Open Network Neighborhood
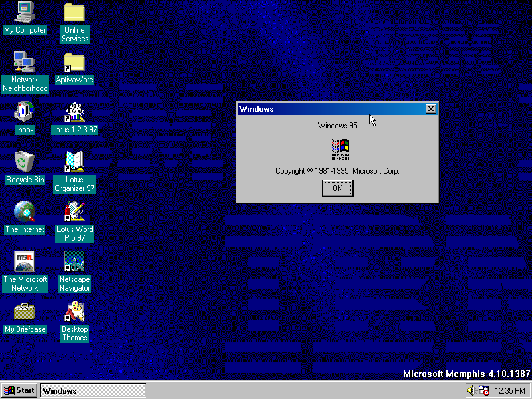The height and width of the screenshot is (399, 532). click(25, 61)
